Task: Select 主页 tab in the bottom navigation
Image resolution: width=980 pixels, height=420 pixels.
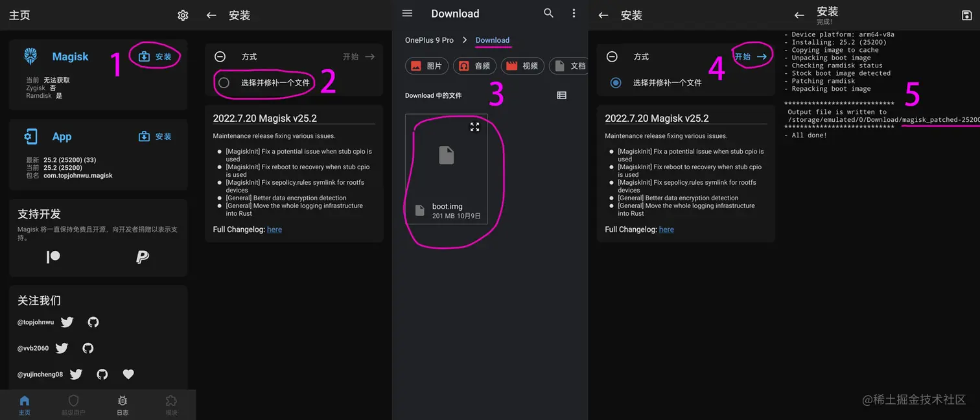Action: 25,405
